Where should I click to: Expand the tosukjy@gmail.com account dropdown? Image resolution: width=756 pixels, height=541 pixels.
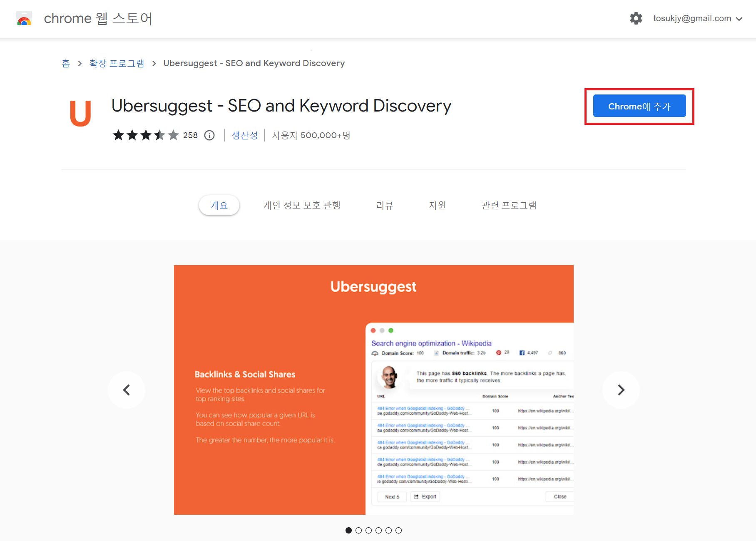698,18
